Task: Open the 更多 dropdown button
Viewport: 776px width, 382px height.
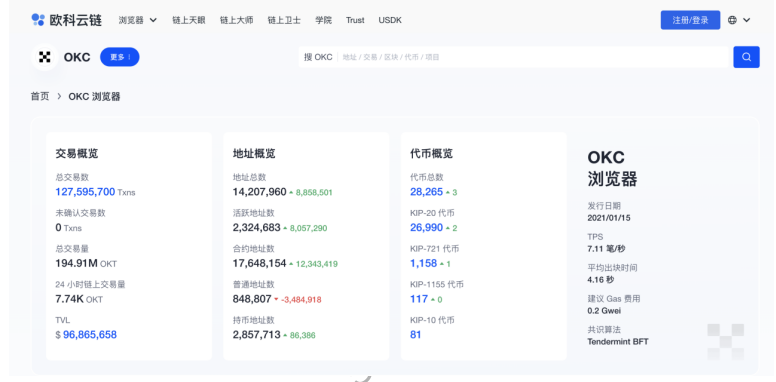Action: point(120,57)
